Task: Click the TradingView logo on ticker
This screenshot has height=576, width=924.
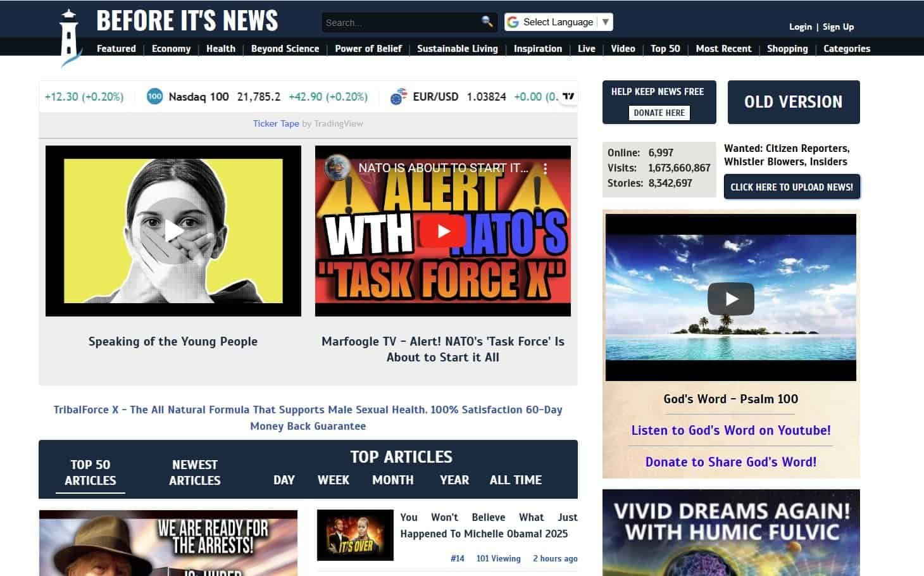Action: pyautogui.click(x=568, y=96)
